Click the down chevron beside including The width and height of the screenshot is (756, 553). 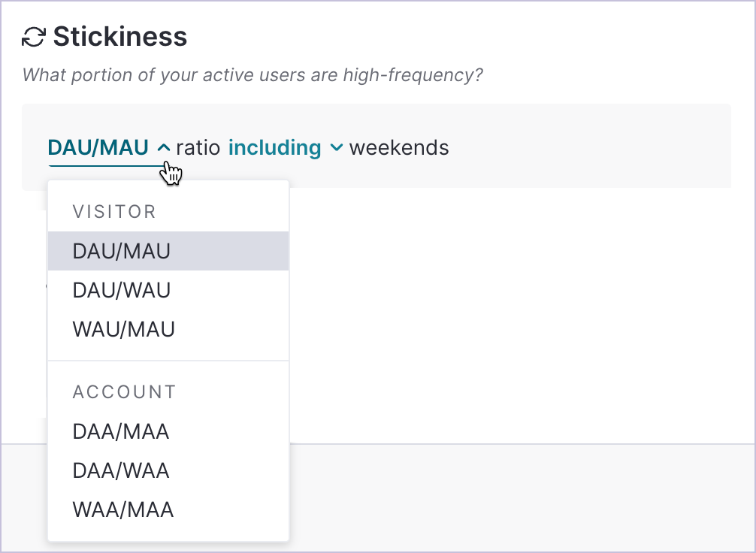(x=336, y=147)
